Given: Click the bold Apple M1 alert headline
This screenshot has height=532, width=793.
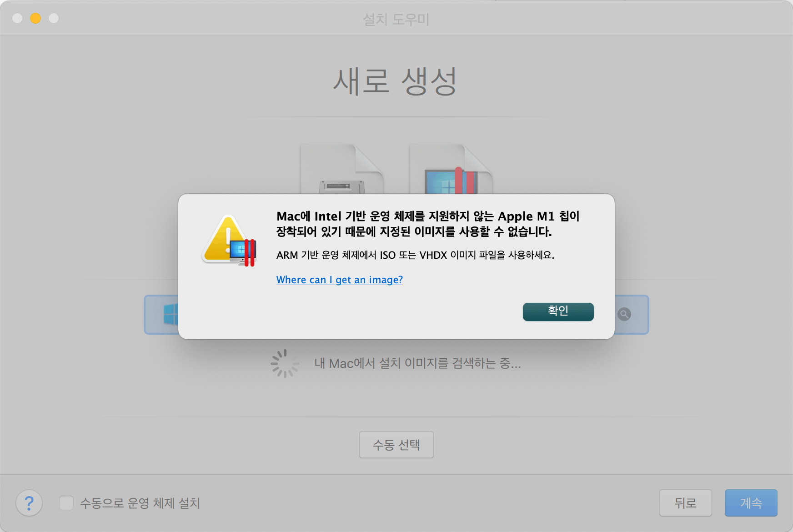Looking at the screenshot, I should tap(428, 224).
